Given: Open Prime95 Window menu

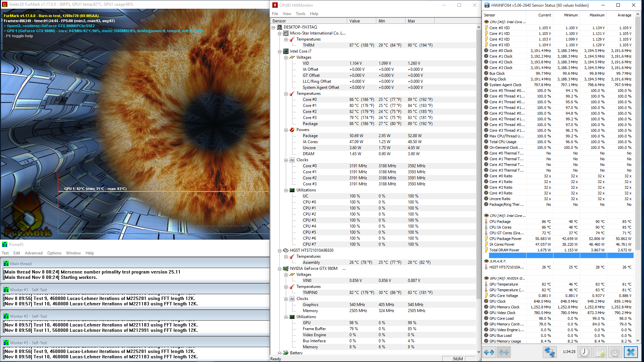Looking at the screenshot, I should click(73, 253).
